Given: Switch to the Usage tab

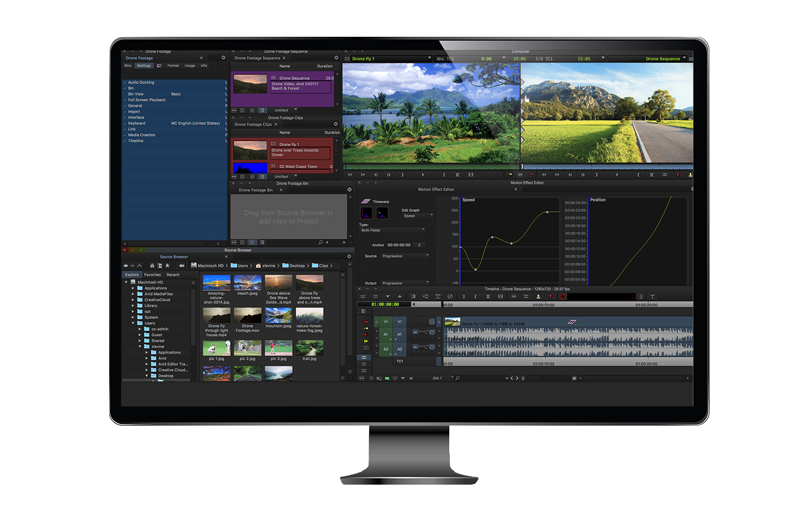Looking at the screenshot, I should (190, 65).
